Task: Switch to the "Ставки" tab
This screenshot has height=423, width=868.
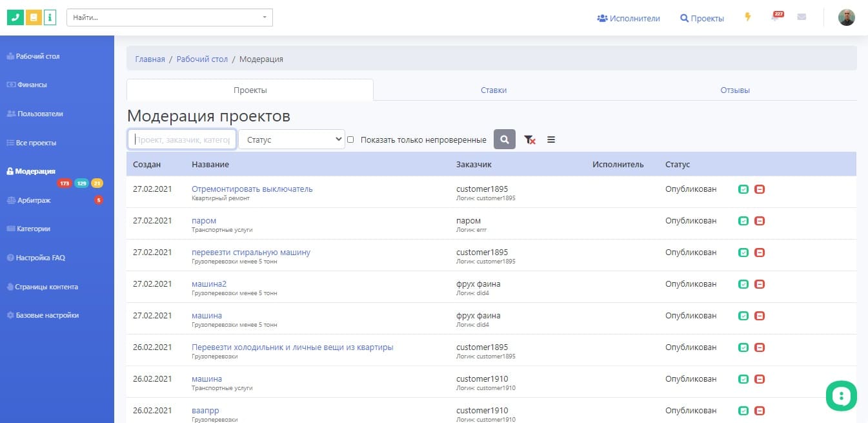Action: (493, 90)
